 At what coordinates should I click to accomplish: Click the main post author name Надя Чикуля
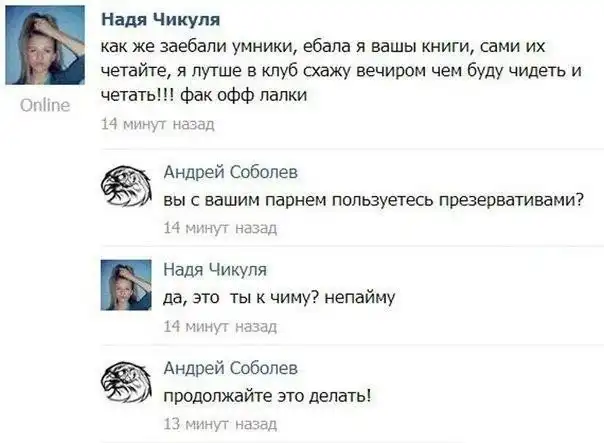coord(161,19)
